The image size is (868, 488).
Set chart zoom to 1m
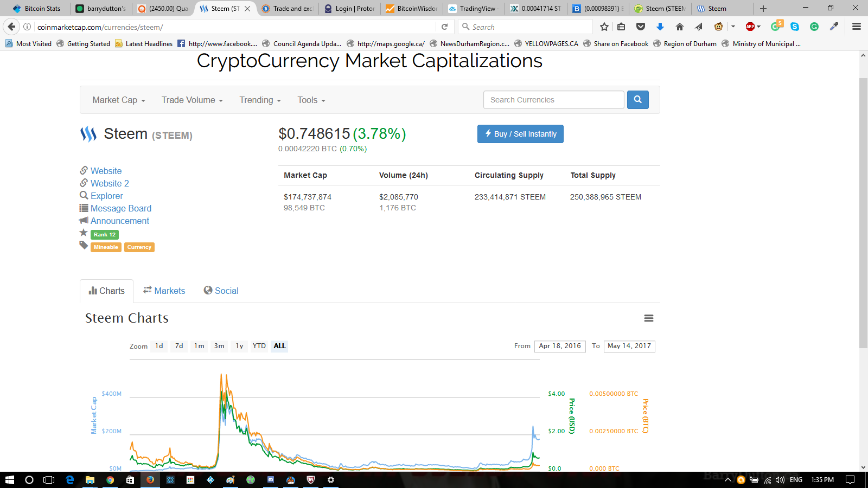pyautogui.click(x=199, y=346)
